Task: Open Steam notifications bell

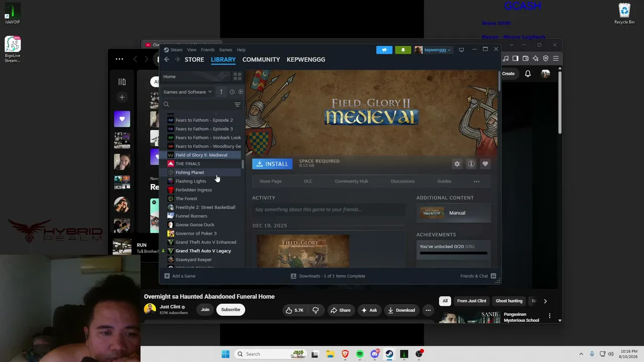Action: (x=403, y=50)
